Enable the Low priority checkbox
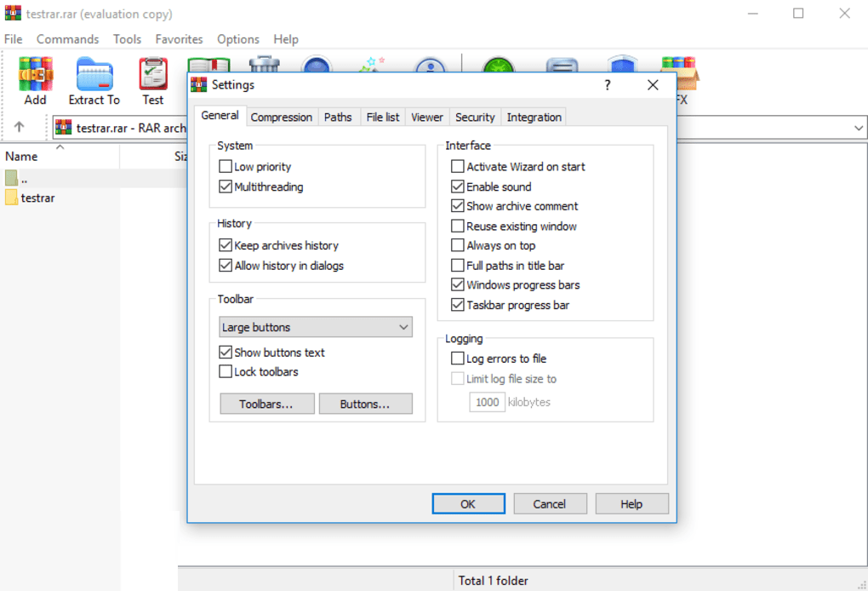 pyautogui.click(x=226, y=166)
